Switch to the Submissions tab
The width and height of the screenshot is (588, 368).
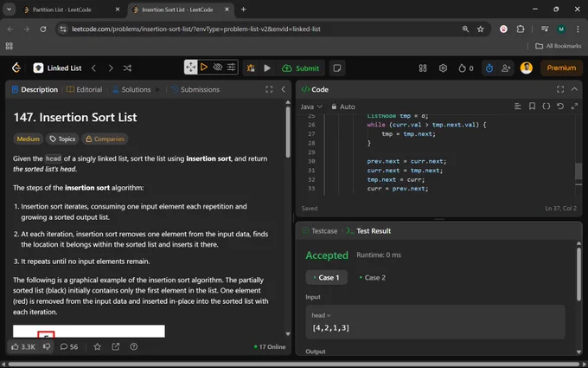[195, 89]
